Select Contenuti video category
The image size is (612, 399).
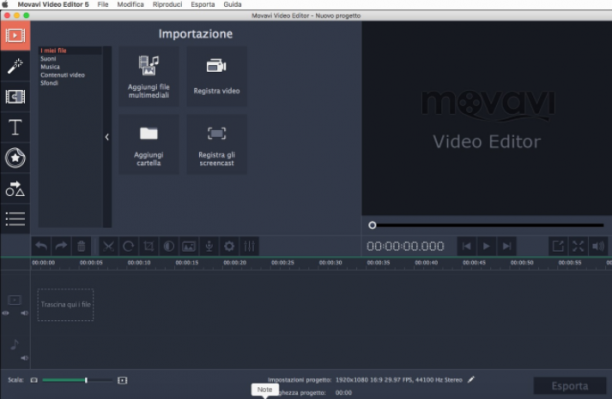click(x=62, y=75)
